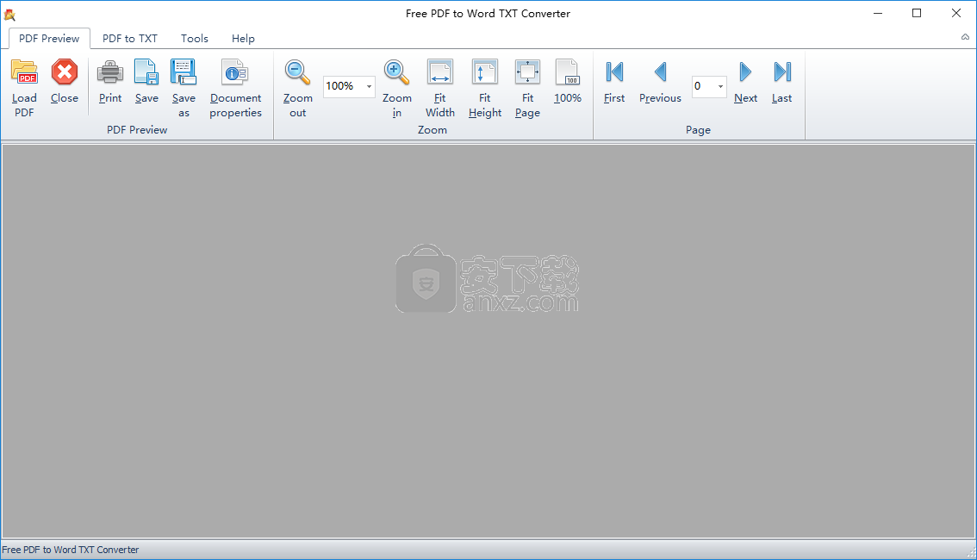Open Document properties

[x=235, y=88]
